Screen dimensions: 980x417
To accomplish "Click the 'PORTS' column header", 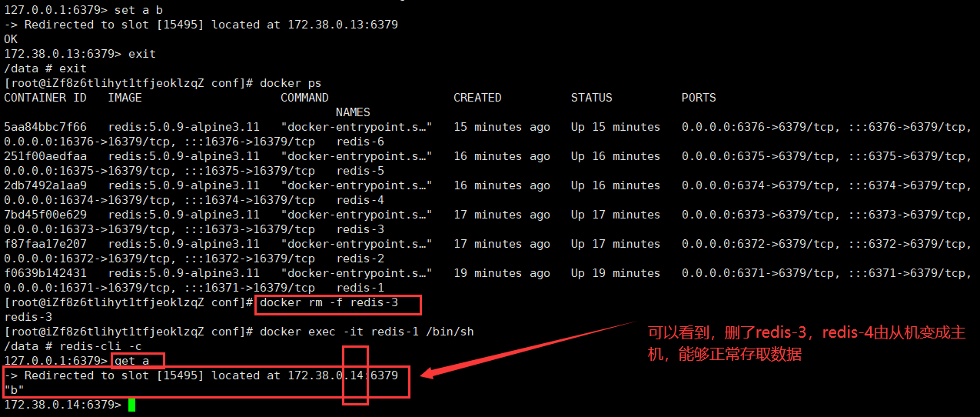I will tap(699, 98).
